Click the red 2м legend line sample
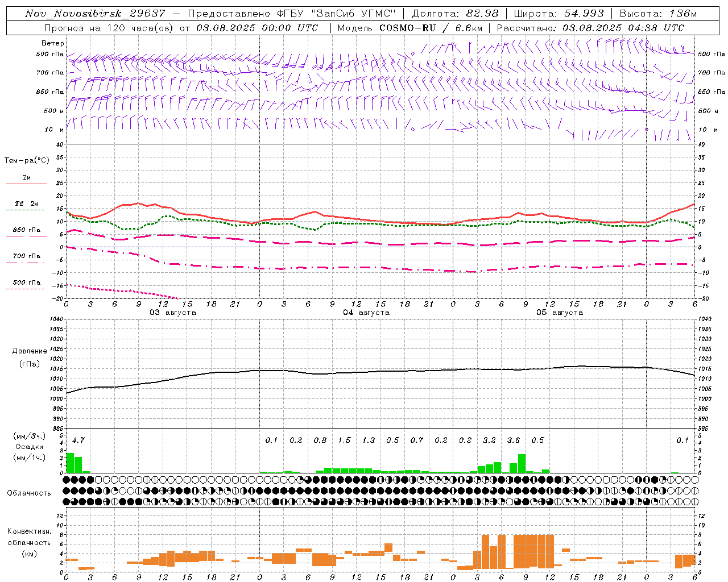728x582 pixels. 26,184
